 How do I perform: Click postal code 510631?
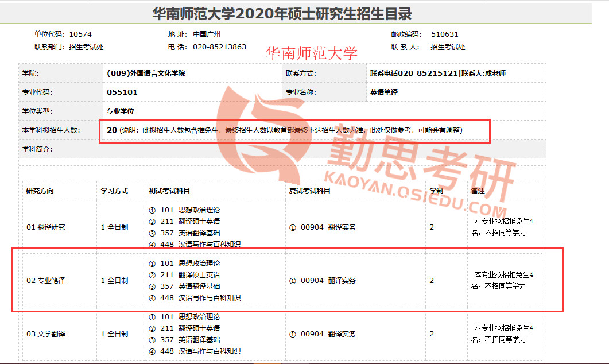[x=445, y=34]
